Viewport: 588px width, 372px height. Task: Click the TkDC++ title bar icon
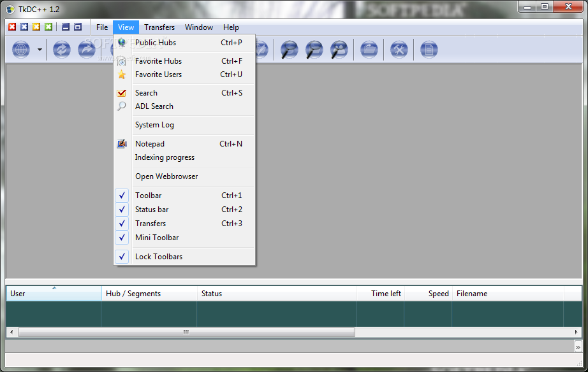[11, 10]
